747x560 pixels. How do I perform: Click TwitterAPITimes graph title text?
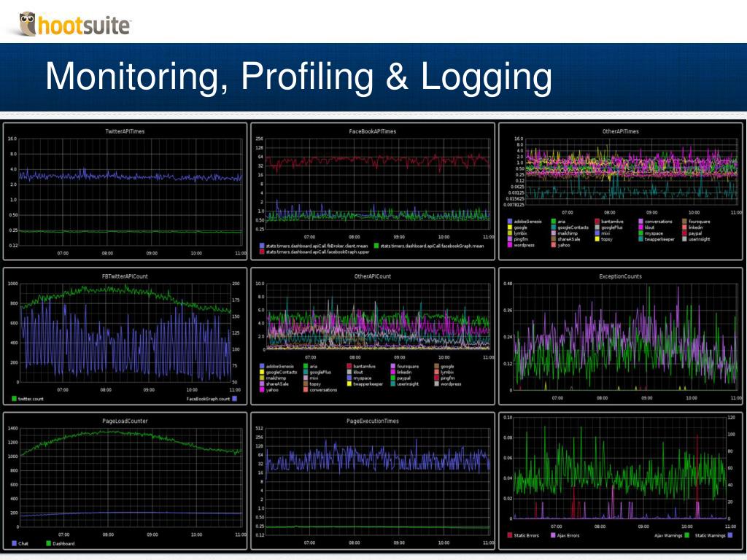coord(125,131)
